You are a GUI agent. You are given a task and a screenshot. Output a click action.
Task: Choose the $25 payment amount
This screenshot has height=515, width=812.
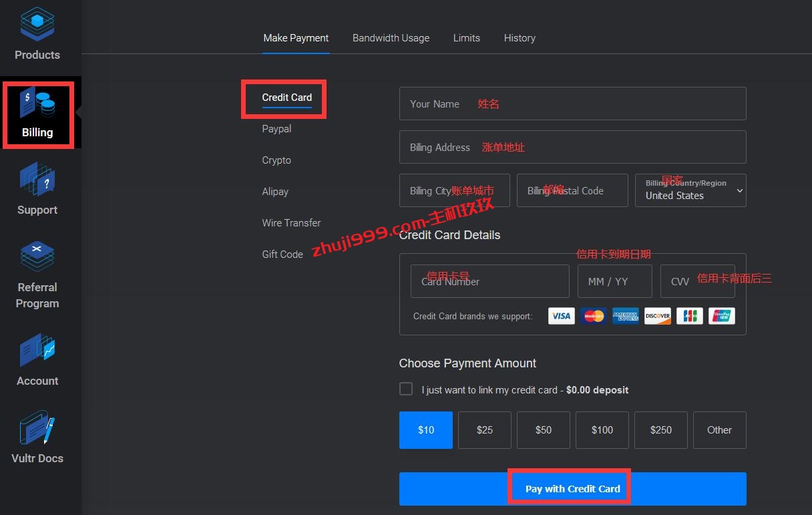[x=485, y=430]
